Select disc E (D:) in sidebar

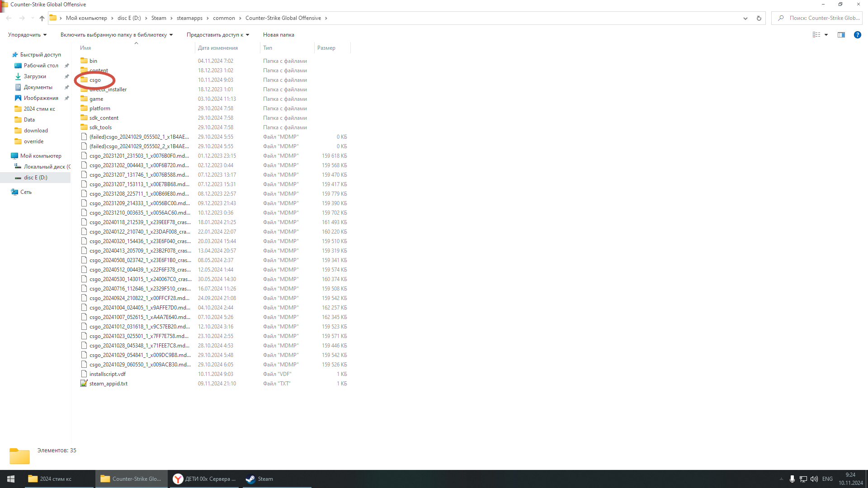(x=35, y=178)
